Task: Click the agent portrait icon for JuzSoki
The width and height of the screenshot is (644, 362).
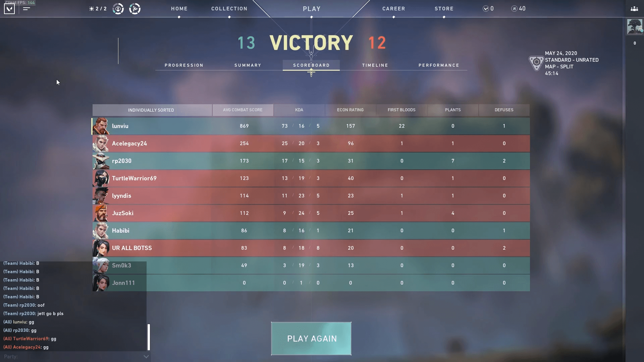Action: (100, 213)
